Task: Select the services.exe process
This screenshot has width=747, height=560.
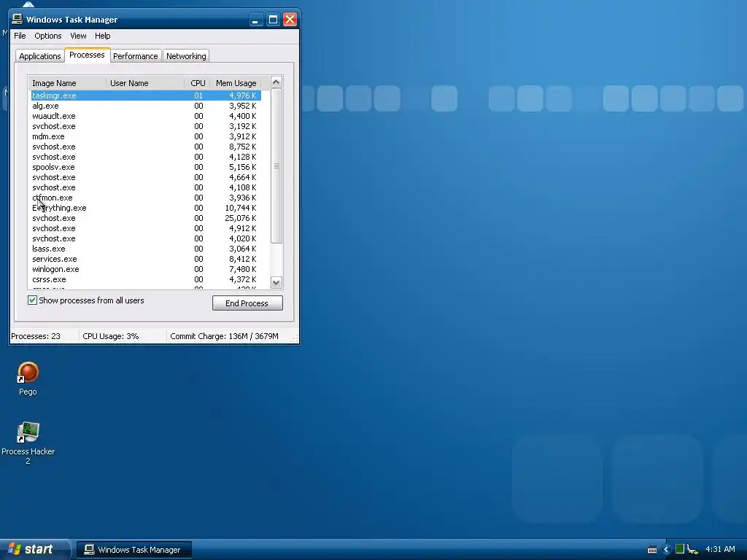Action: [x=146, y=259]
